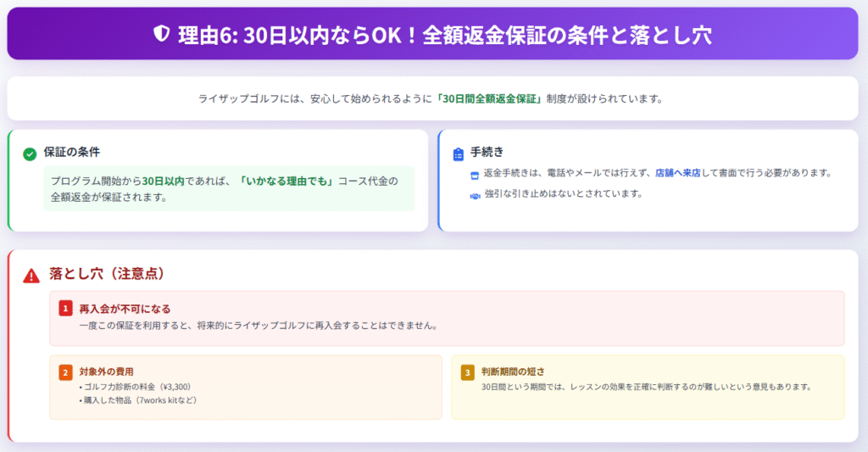The image size is (868, 452).
Task: Click the yellow number 3 badge
Action: 468,372
